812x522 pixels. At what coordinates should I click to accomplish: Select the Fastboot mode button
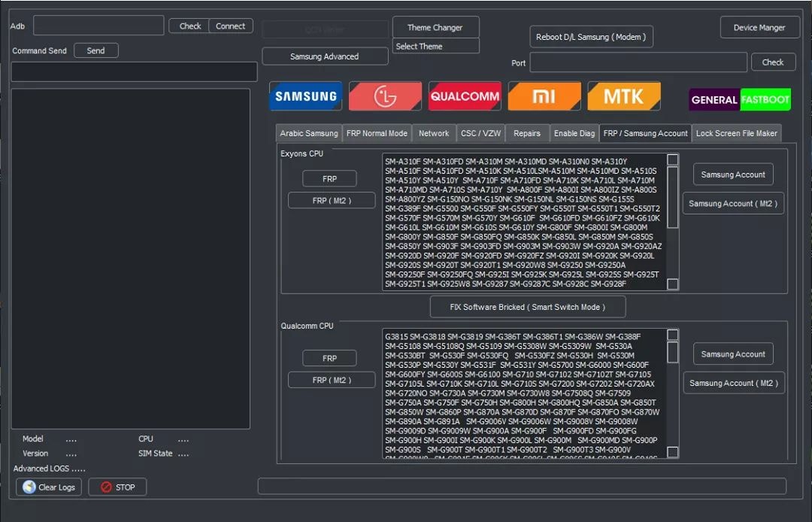pyautogui.click(x=765, y=99)
